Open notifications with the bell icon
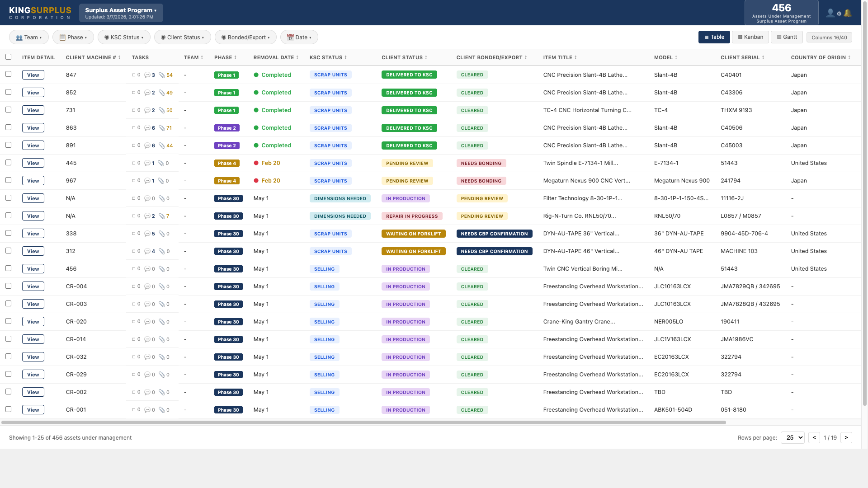 pos(848,13)
